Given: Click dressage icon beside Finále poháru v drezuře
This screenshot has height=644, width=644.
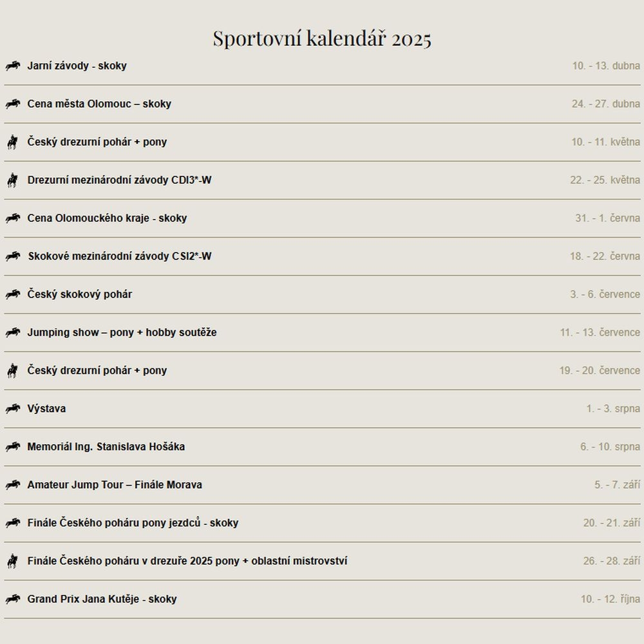Looking at the screenshot, I should [13, 561].
